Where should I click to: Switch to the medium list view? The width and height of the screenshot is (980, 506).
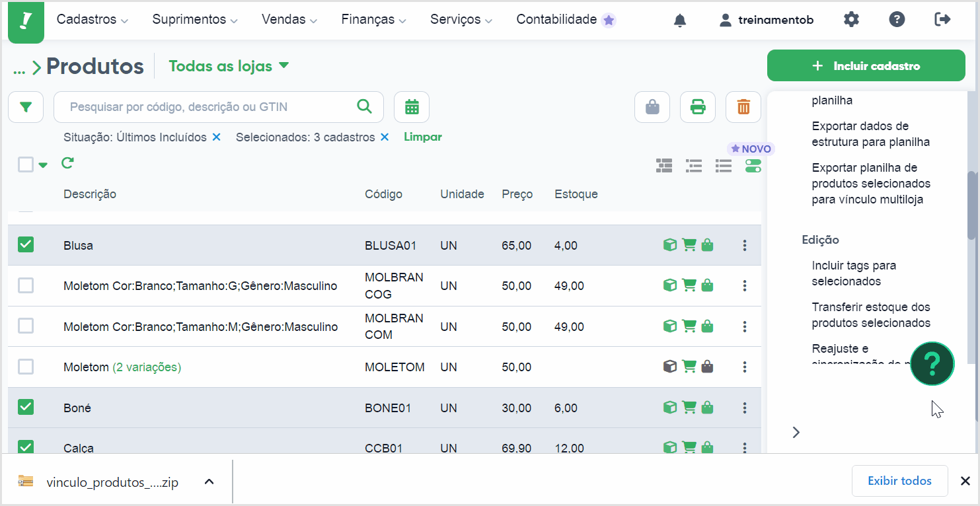[694, 165]
